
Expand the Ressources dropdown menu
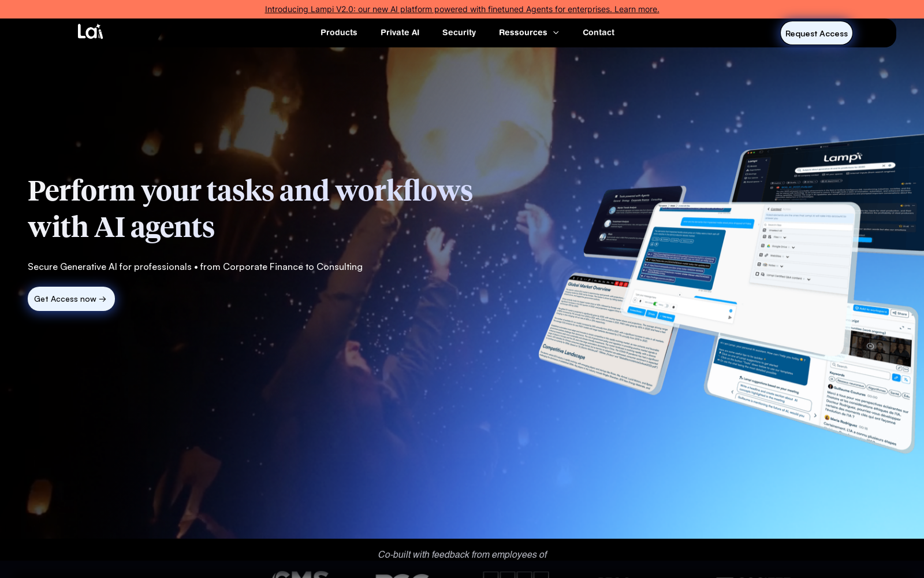pyautogui.click(x=529, y=32)
